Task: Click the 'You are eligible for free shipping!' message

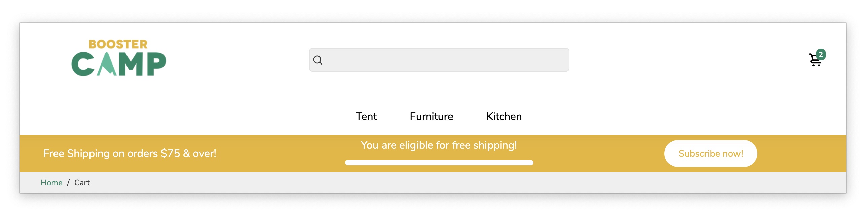Action: (439, 145)
